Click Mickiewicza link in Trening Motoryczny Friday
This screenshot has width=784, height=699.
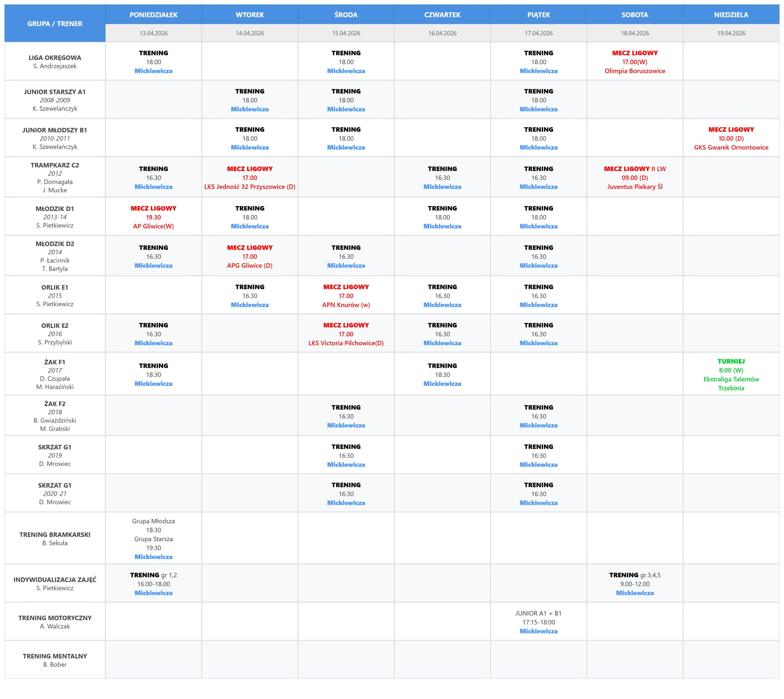pos(538,631)
